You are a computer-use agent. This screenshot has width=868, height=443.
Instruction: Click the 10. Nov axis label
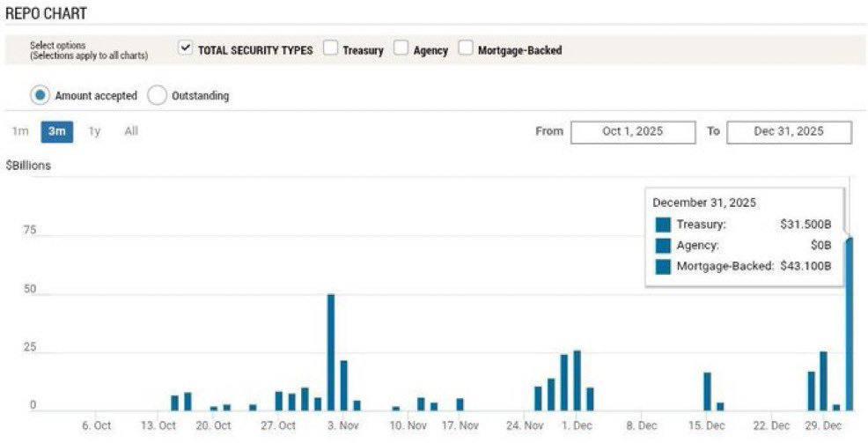pyautogui.click(x=408, y=426)
